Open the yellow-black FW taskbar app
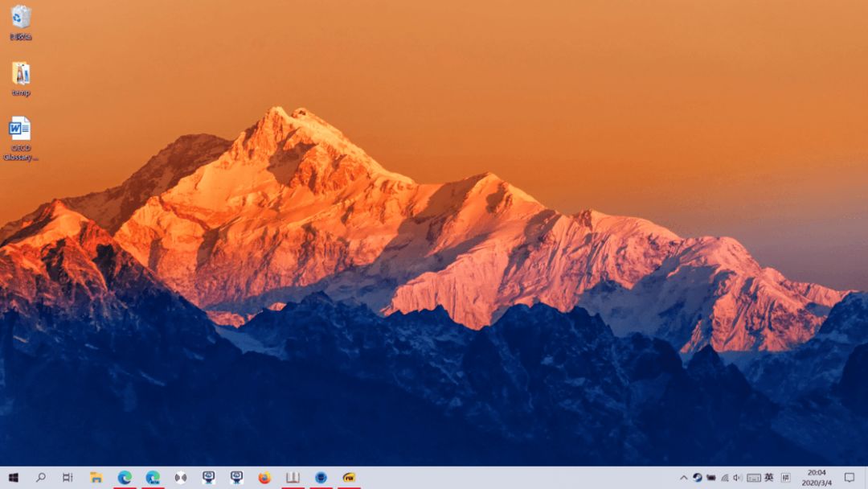Image resolution: width=868 pixels, height=489 pixels. 349,478
